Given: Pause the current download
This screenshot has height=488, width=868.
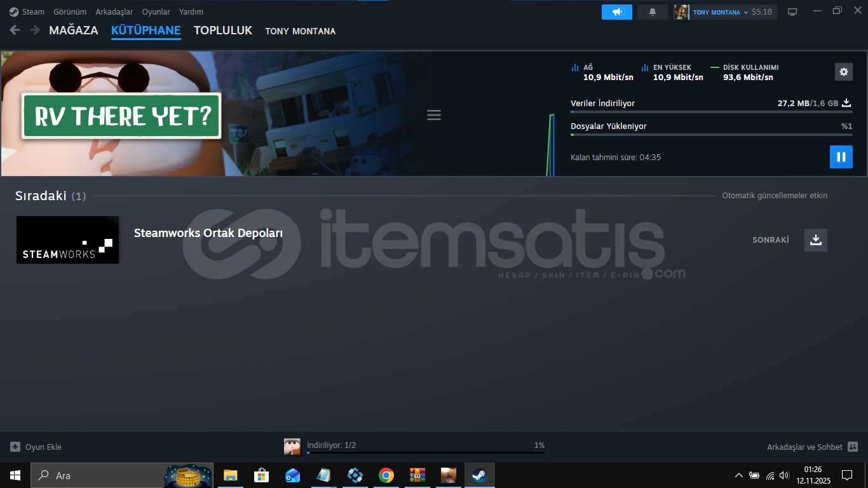Looking at the screenshot, I should [x=841, y=157].
